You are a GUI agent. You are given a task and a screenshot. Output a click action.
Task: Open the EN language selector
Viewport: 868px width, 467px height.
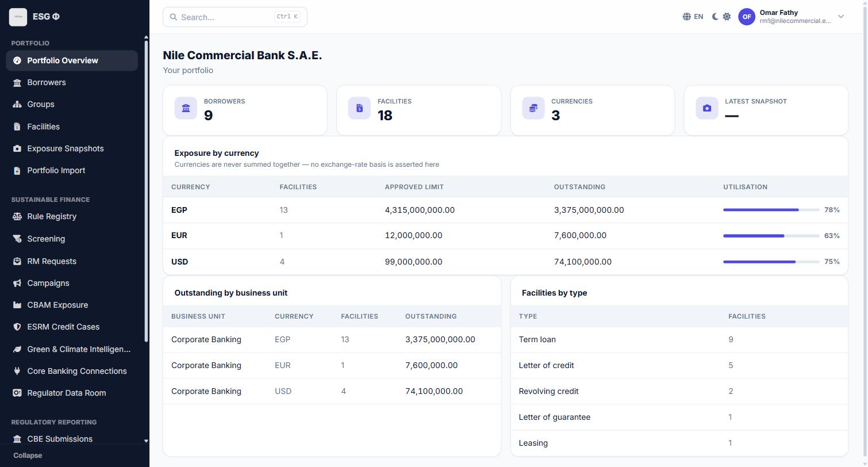click(693, 17)
